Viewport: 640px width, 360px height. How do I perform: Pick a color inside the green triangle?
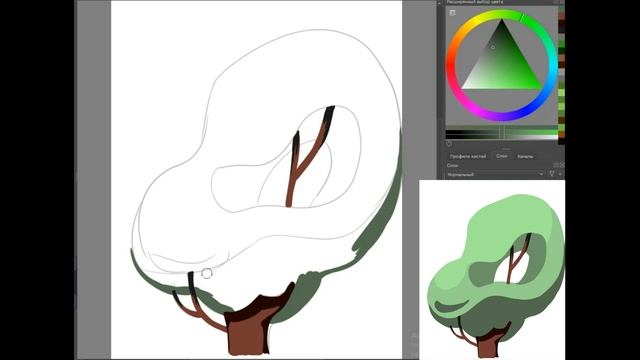coord(502,59)
